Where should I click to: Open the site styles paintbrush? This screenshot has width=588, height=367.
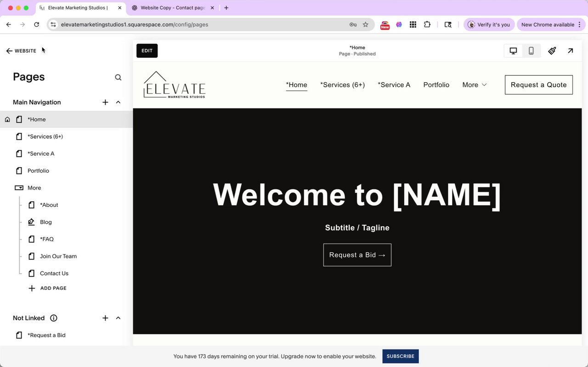[x=552, y=51]
